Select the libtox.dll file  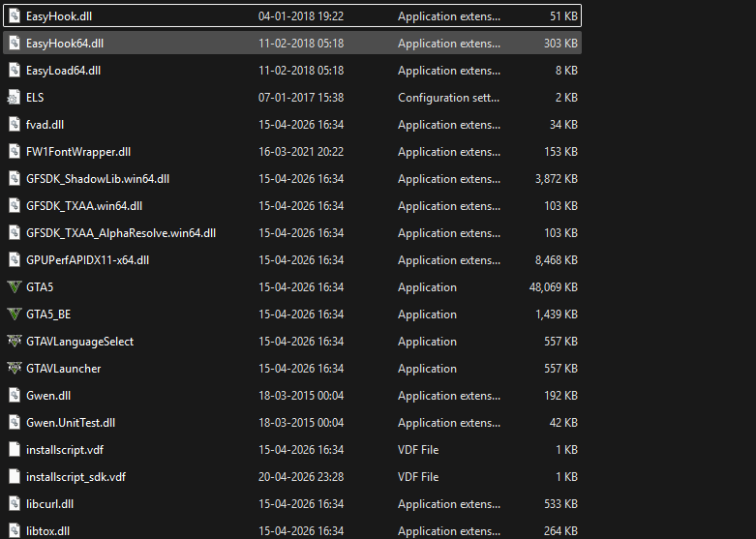pyautogui.click(x=47, y=531)
